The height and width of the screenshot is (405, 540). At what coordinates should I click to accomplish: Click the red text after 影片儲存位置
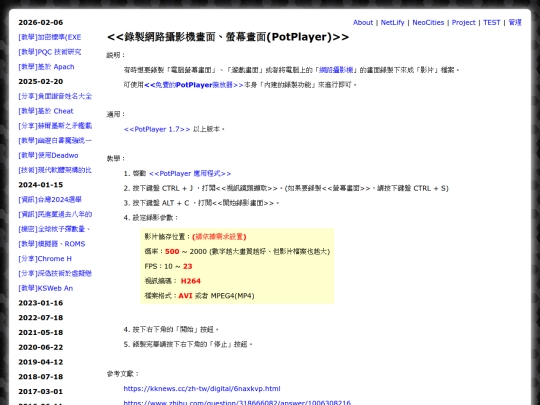[x=219, y=237]
